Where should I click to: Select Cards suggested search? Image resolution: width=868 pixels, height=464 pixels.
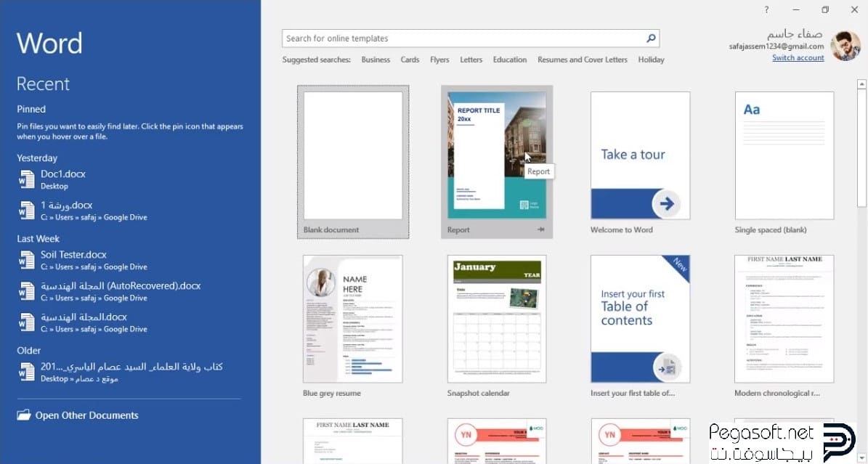410,60
